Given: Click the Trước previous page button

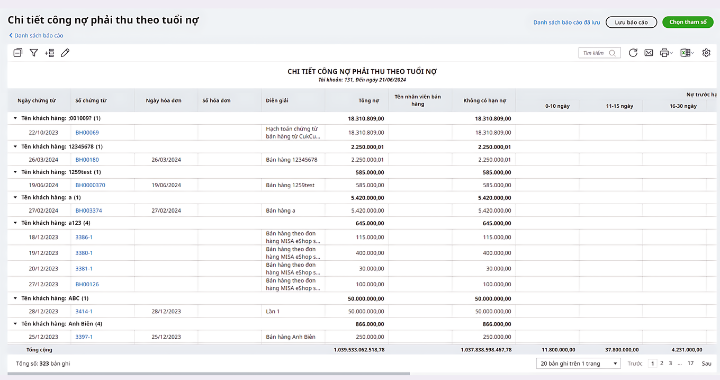Looking at the screenshot, I should [635, 363].
